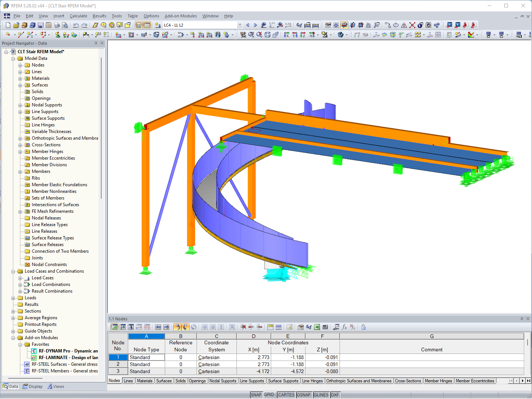
Task: Click the colored results panel icon
Action: tap(471, 35)
